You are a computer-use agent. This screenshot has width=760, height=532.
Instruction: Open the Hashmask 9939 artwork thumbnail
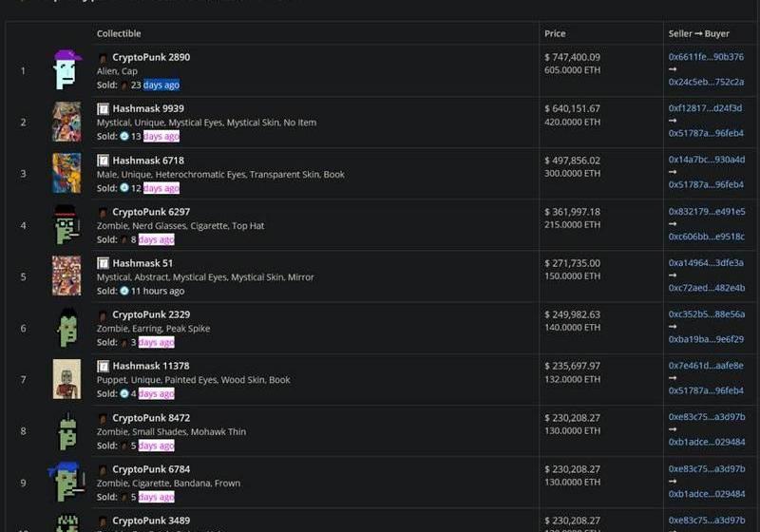click(x=66, y=122)
